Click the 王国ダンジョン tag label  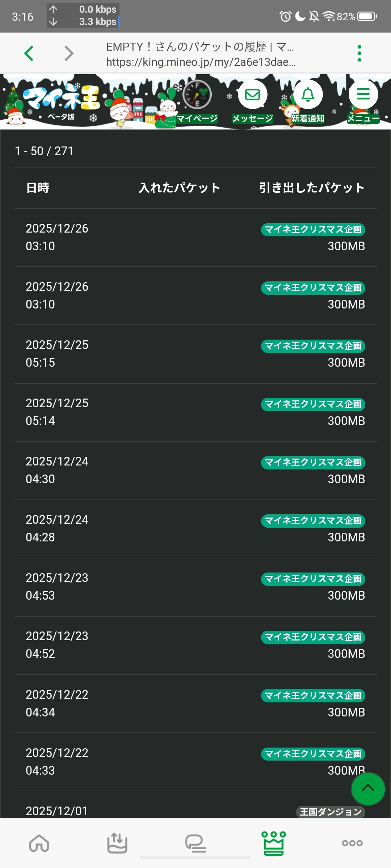click(331, 812)
